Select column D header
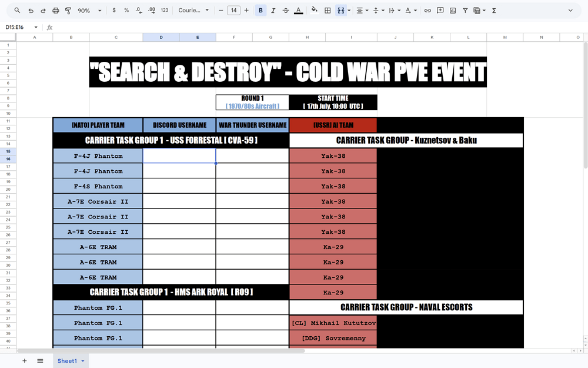Viewport: 588px width, 368px height. tap(161, 37)
